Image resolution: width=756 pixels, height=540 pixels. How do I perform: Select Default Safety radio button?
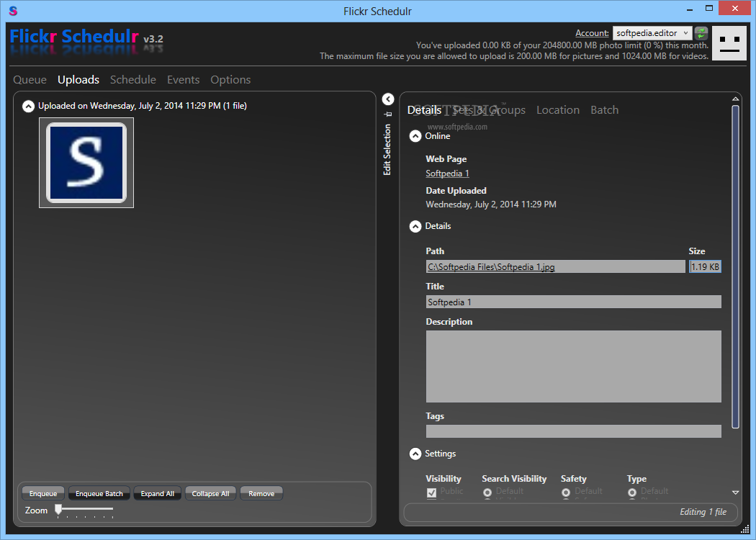coord(566,492)
